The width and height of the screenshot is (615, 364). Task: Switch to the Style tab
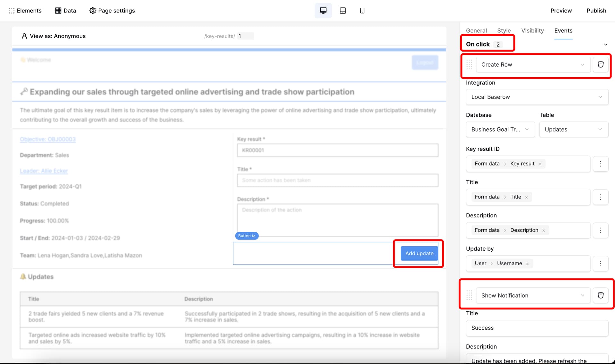coord(504,30)
